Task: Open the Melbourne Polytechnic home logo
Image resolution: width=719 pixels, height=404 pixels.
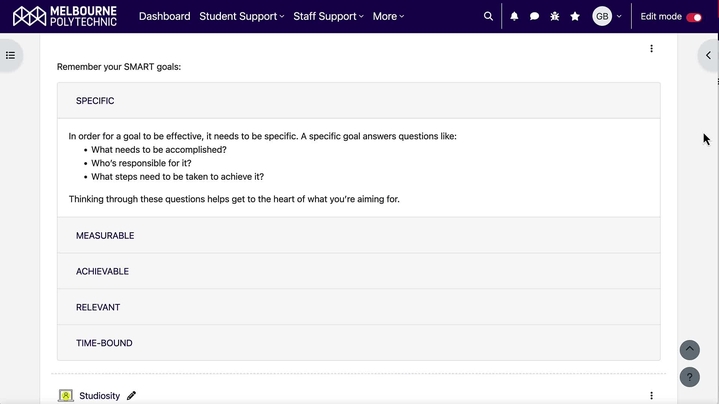Action: 65,17
